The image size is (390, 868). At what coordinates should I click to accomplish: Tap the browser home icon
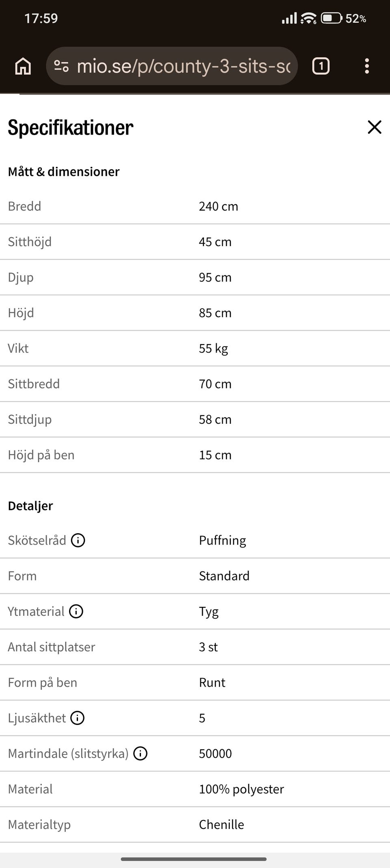coord(23,66)
